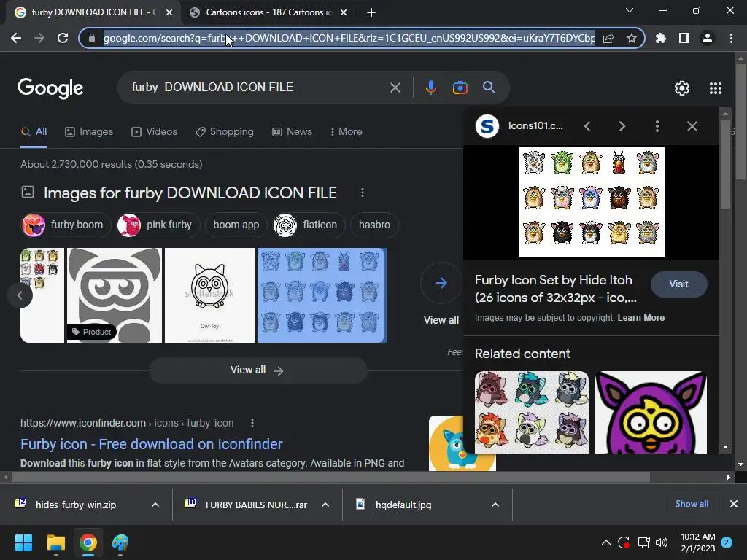Open the More search filters dropdown

click(347, 132)
